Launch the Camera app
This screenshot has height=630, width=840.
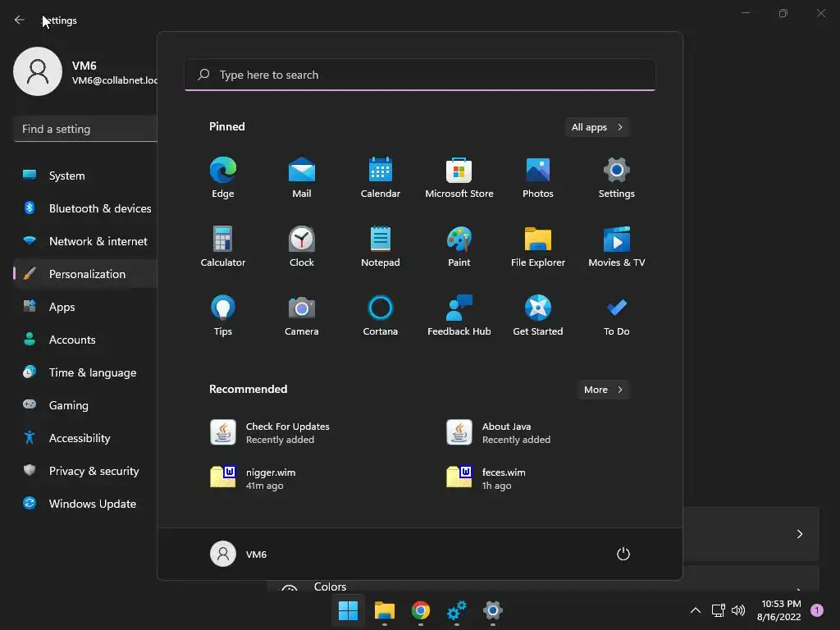[302, 316]
